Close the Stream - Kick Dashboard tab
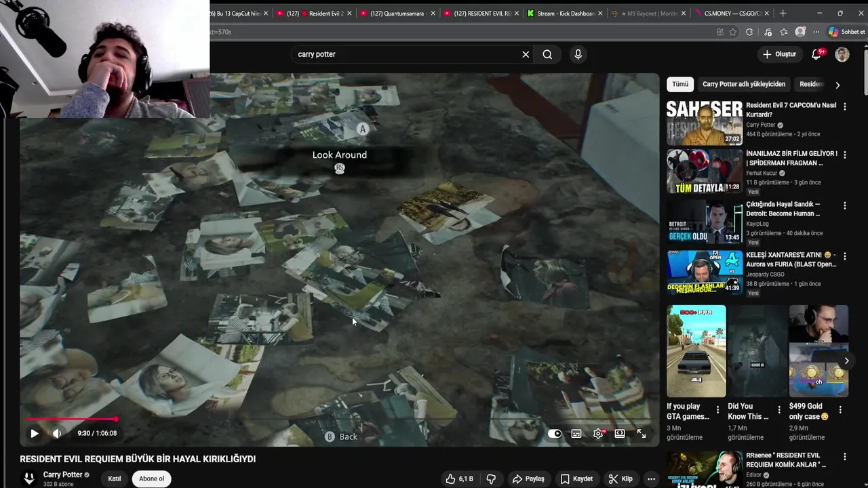This screenshot has height=488, width=868. (600, 14)
